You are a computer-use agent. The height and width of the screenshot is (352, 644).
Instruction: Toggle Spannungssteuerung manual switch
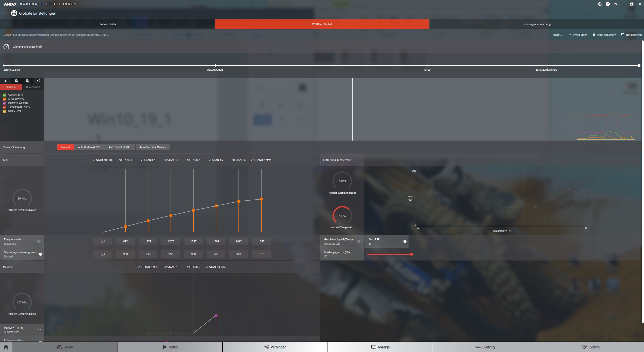click(40, 254)
